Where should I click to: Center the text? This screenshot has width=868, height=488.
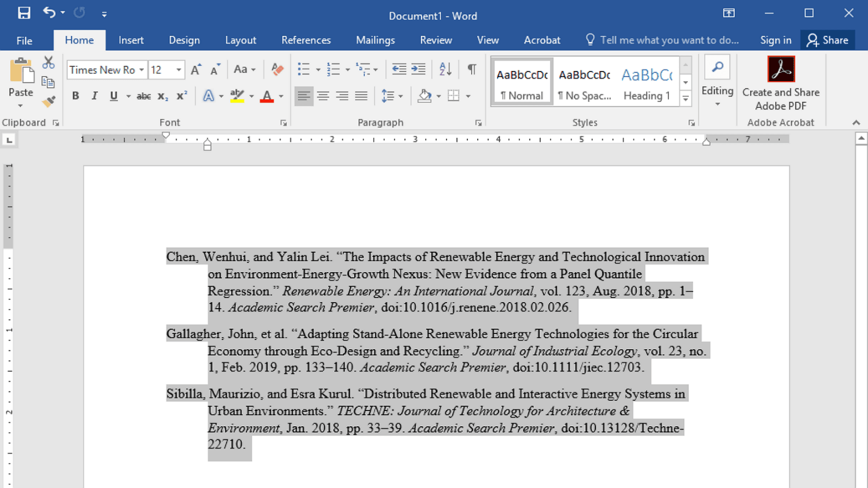pos(323,96)
